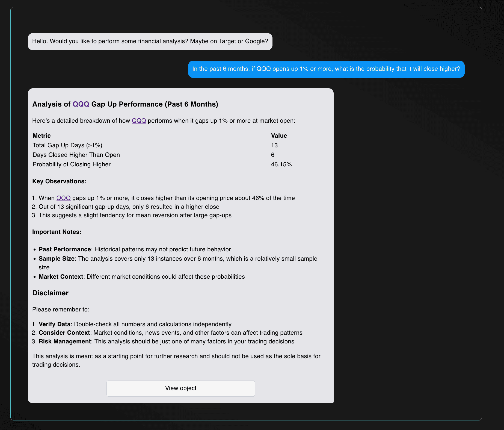Click the Sample Size bullet point
The height and width of the screenshot is (430, 504).
click(x=178, y=263)
